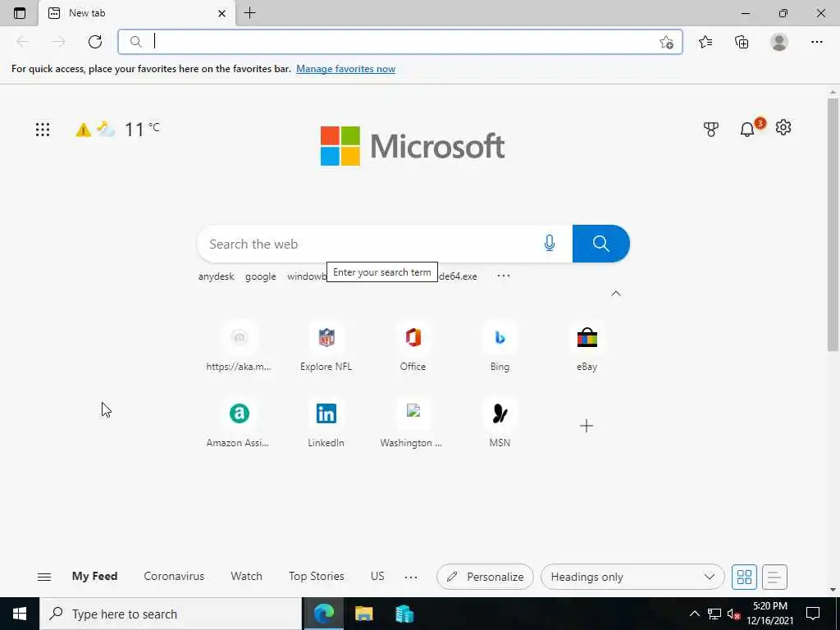Close the New tab tab
Image resolution: width=840 pixels, height=630 pixels.
(x=221, y=13)
